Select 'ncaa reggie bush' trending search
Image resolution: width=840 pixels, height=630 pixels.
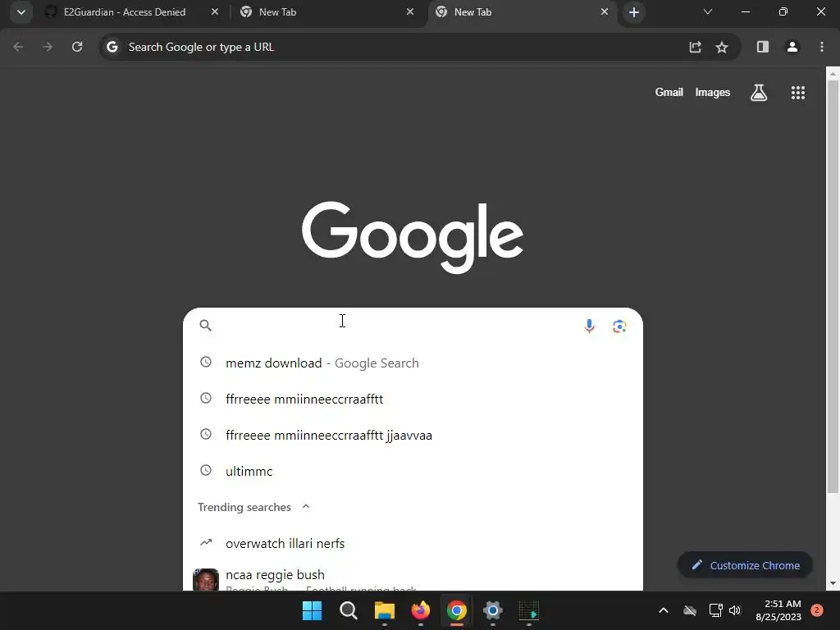[x=413, y=578]
